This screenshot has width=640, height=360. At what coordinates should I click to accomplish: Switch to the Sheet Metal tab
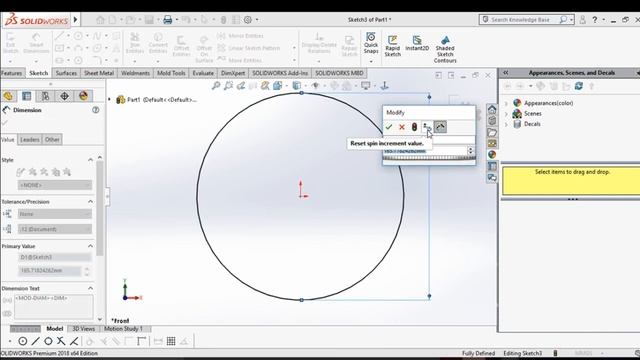point(99,73)
